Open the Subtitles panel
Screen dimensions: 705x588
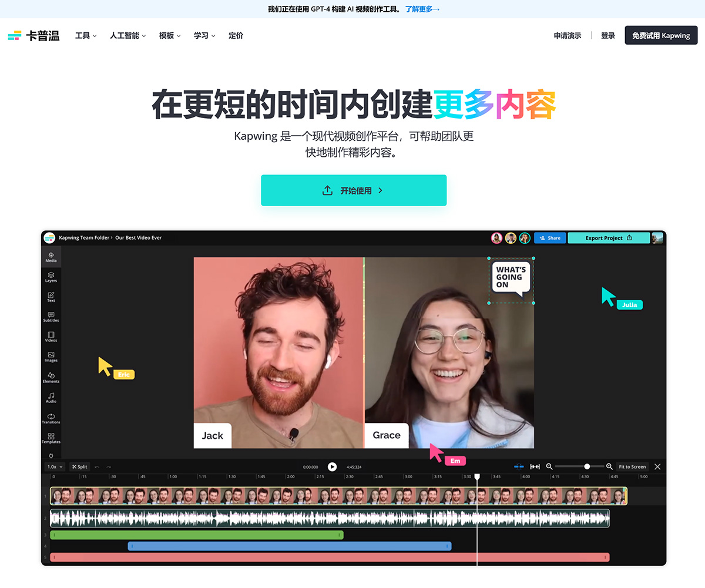click(51, 317)
